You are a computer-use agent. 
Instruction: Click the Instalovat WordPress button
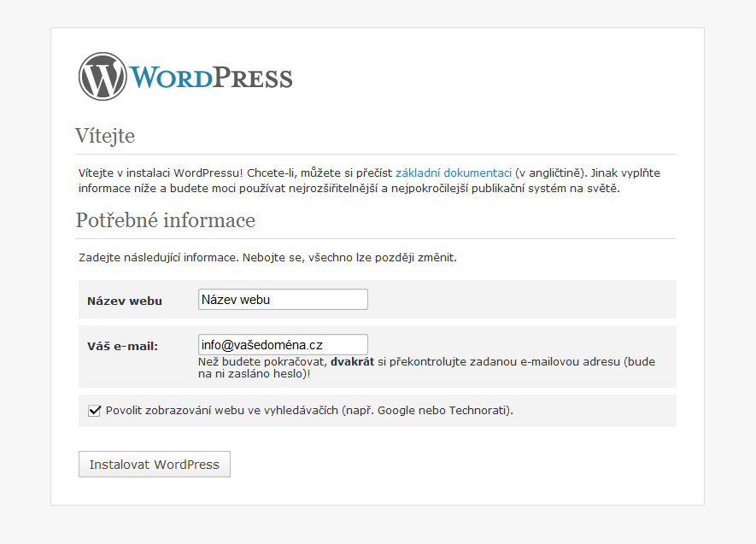point(155,465)
